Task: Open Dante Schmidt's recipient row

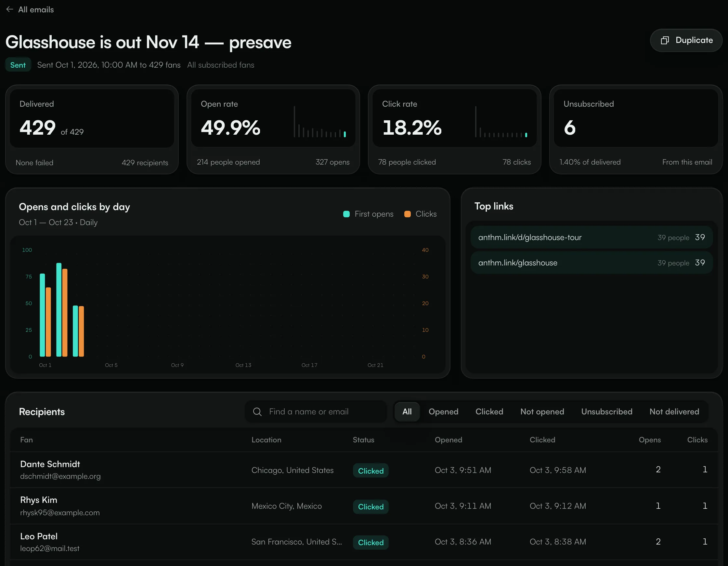Action: 364,470
